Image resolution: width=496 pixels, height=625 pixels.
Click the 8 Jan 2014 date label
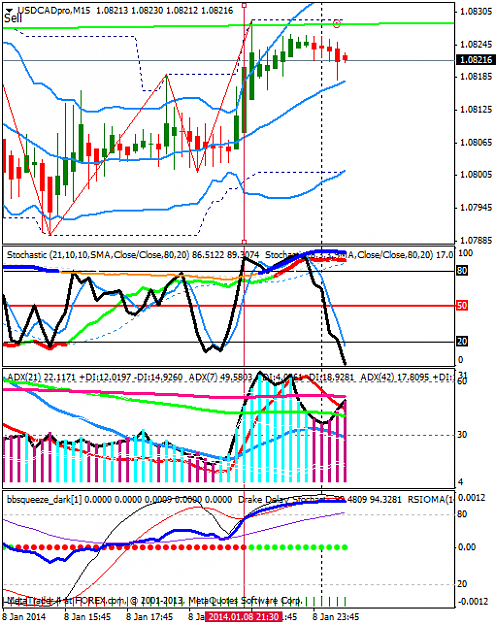coord(24,617)
